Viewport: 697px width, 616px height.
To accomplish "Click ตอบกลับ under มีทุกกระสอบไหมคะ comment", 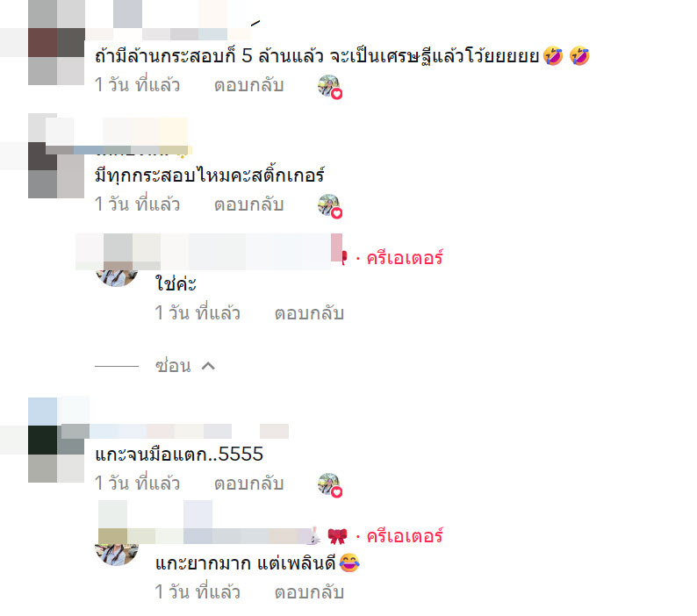I will click(249, 204).
